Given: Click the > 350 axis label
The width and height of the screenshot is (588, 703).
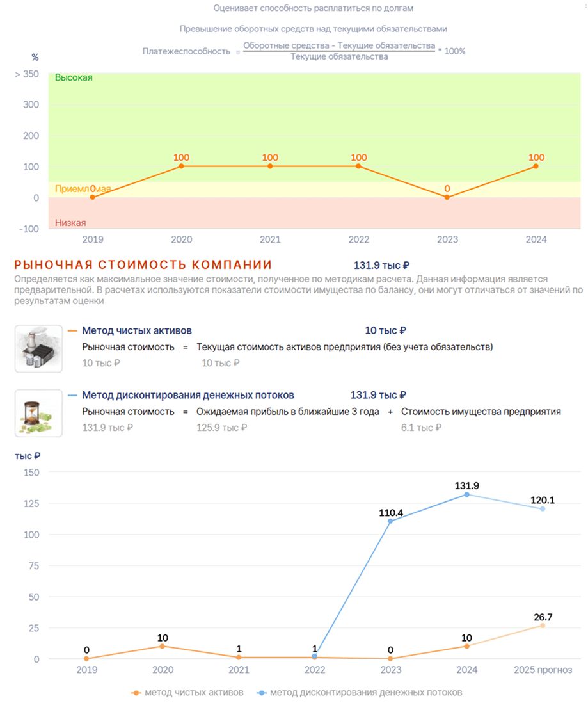Looking at the screenshot, I should [27, 74].
